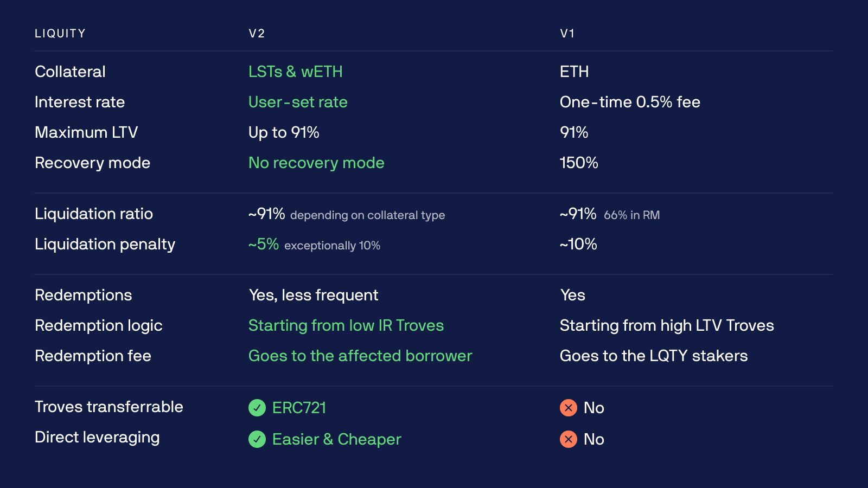The height and width of the screenshot is (488, 868).
Task: Click Goes to the affected borrower
Action: click(x=360, y=356)
